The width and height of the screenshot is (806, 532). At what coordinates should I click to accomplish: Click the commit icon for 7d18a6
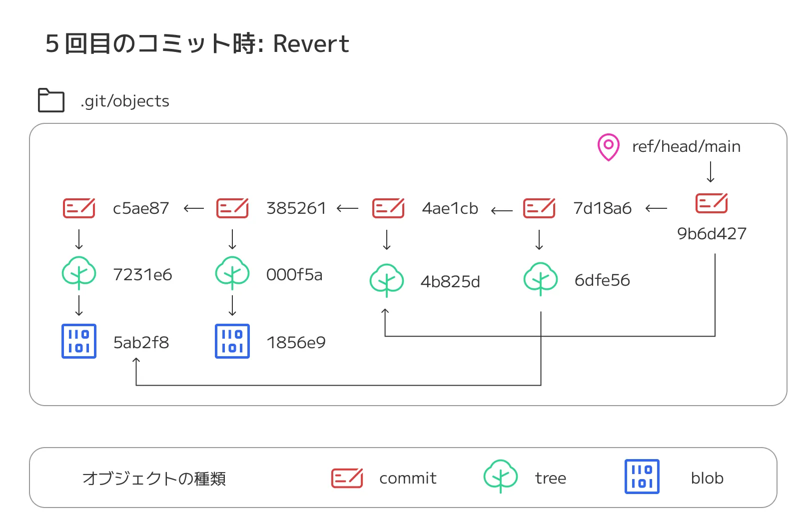539,208
